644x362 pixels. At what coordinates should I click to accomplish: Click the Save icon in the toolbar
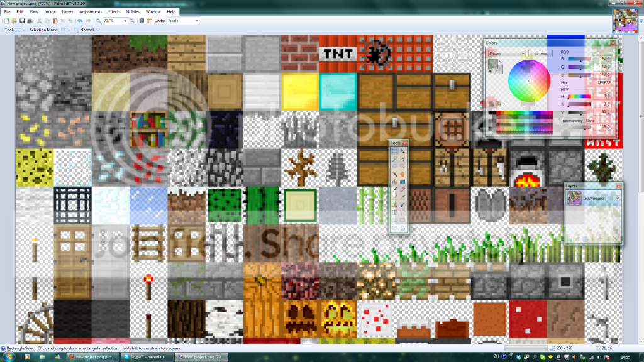[x=22, y=21]
